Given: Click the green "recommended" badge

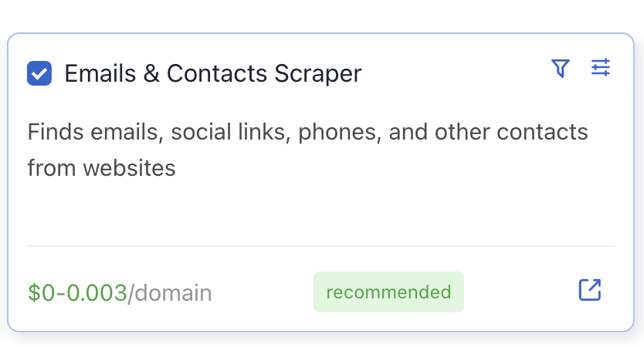Looking at the screenshot, I should point(388,291).
